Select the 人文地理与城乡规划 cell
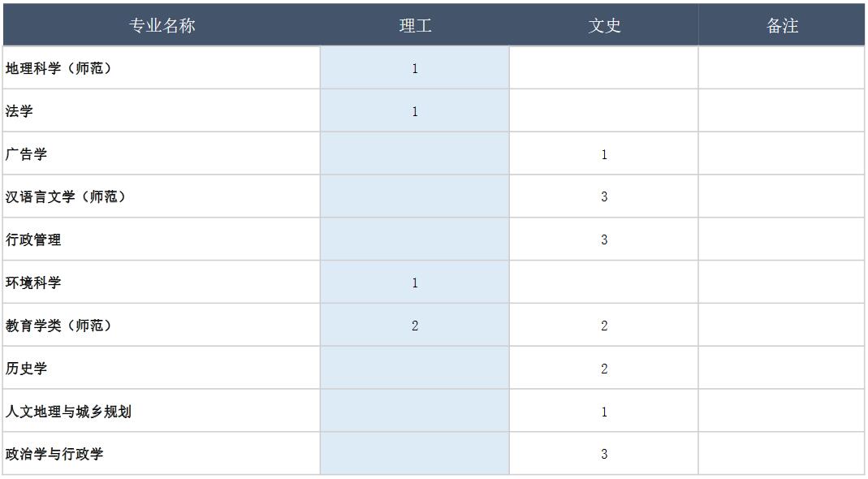This screenshot has height=479, width=868. (162, 412)
